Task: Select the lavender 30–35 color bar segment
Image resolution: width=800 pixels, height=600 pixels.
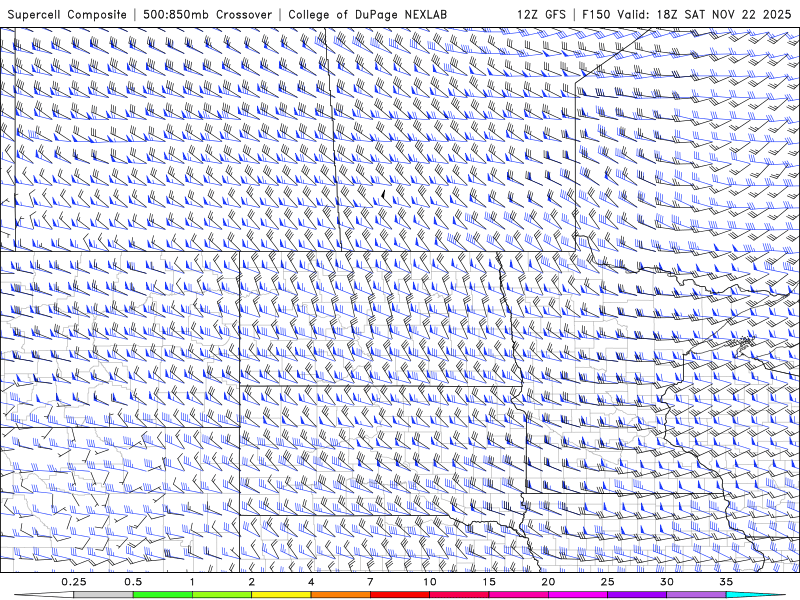Action: coord(696,595)
